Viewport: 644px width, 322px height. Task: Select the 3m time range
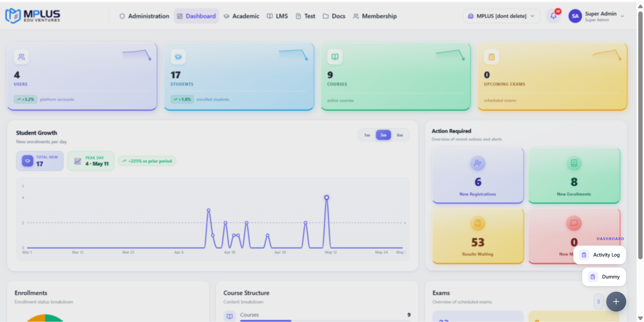(x=383, y=135)
